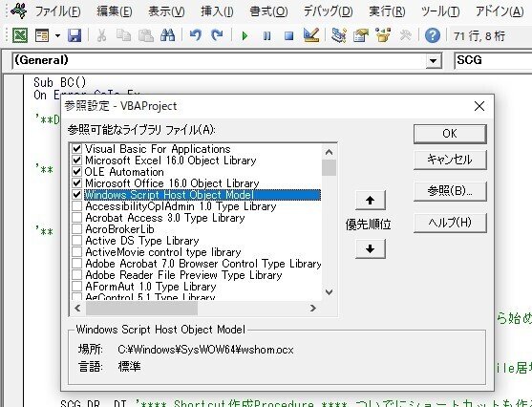Open the Object Browser icon
The width and height of the screenshot is (532, 407).
tap(383, 35)
